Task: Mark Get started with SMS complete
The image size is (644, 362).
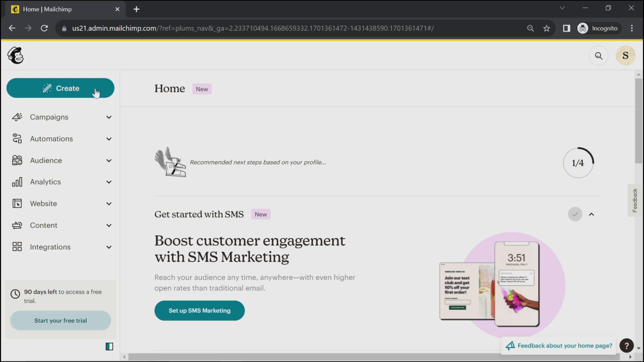Action: point(575,214)
